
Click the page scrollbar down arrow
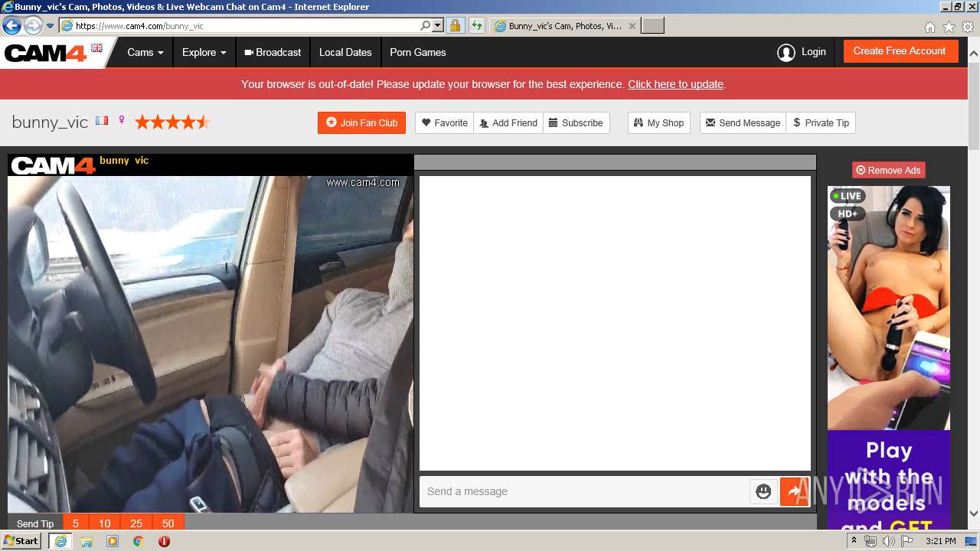(974, 514)
